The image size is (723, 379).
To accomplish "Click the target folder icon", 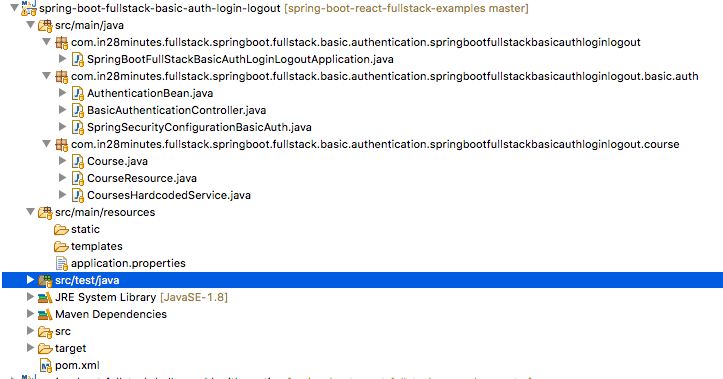I will point(45,349).
